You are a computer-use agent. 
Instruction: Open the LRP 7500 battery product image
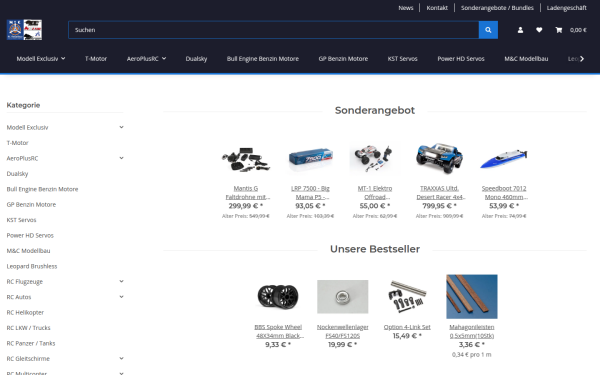pyautogui.click(x=310, y=158)
